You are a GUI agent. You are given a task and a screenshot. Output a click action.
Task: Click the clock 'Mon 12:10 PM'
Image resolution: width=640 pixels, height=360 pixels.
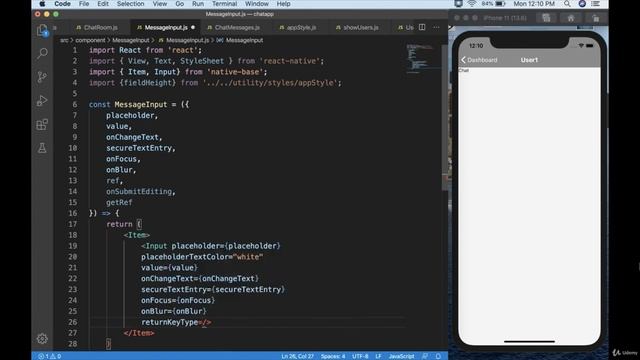coord(534,4)
